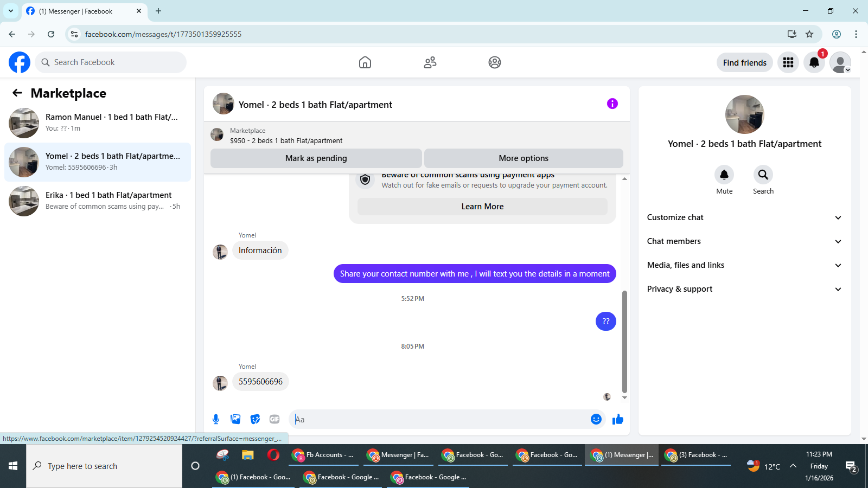
Task: Expand Privacy & support section
Action: [744, 289]
